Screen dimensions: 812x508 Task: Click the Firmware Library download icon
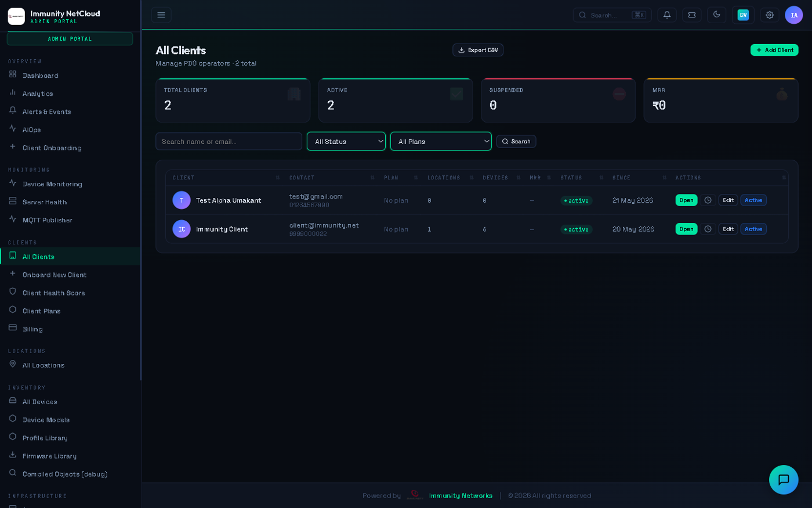[x=13, y=455]
